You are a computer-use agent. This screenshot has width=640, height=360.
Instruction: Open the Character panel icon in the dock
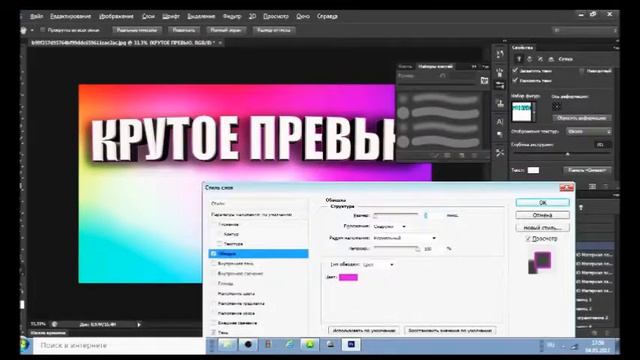click(x=500, y=122)
